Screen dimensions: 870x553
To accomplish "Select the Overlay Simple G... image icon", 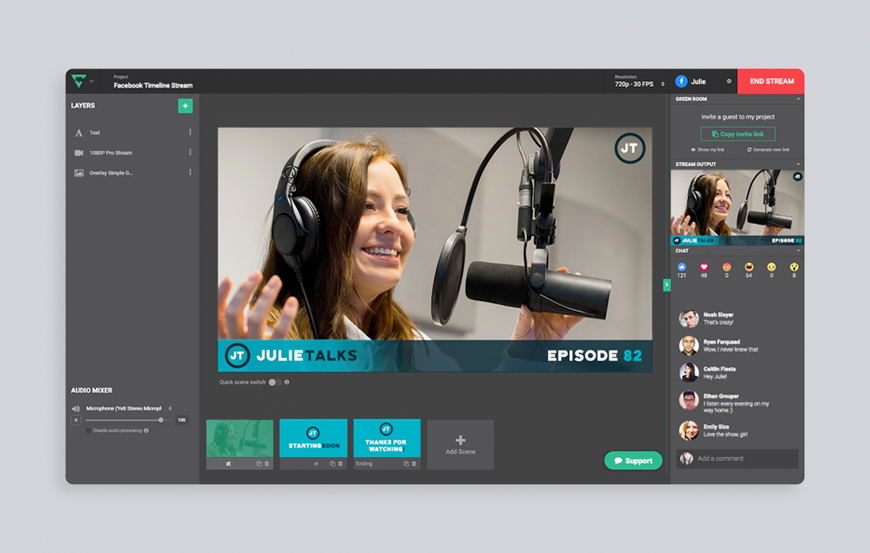I will coord(79,173).
